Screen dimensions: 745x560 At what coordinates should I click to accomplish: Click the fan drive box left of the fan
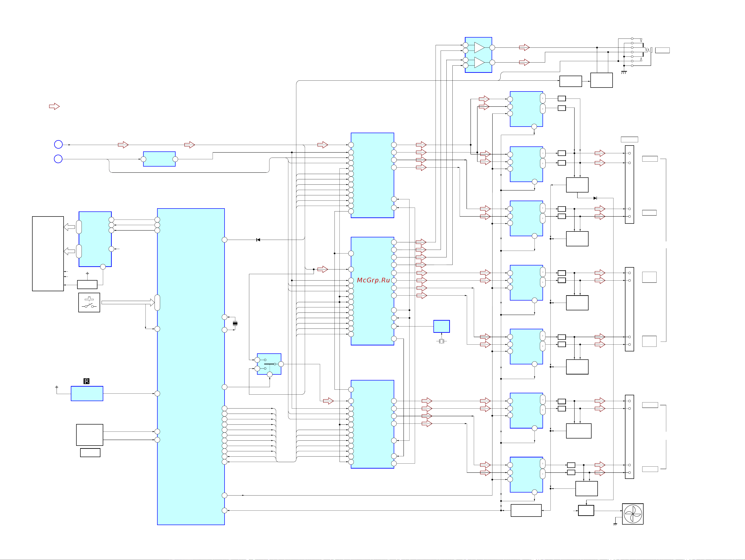(x=586, y=510)
